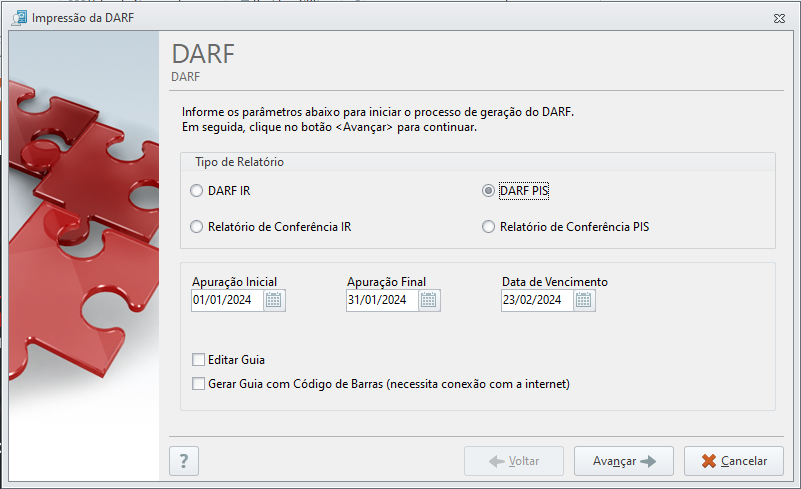The height and width of the screenshot is (489, 801).
Task: Select the DARF PIS radio option
Action: [488, 191]
